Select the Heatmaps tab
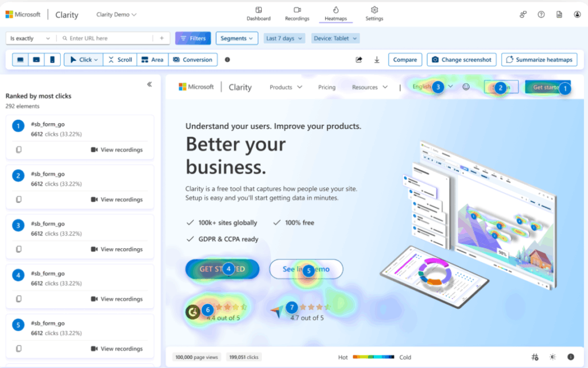The width and height of the screenshot is (588, 368). point(335,14)
